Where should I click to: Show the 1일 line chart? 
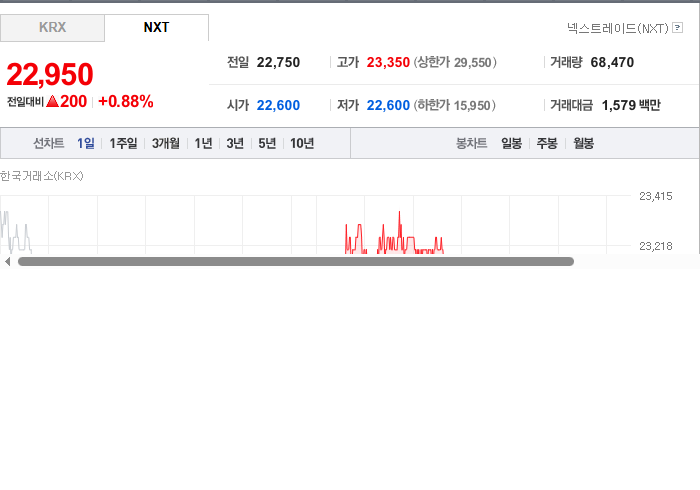[86, 143]
